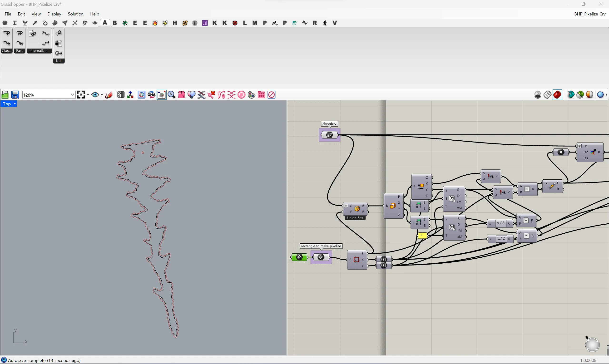
Task: Open the light bulb icon in the canvas toolbar
Action: tap(191, 95)
